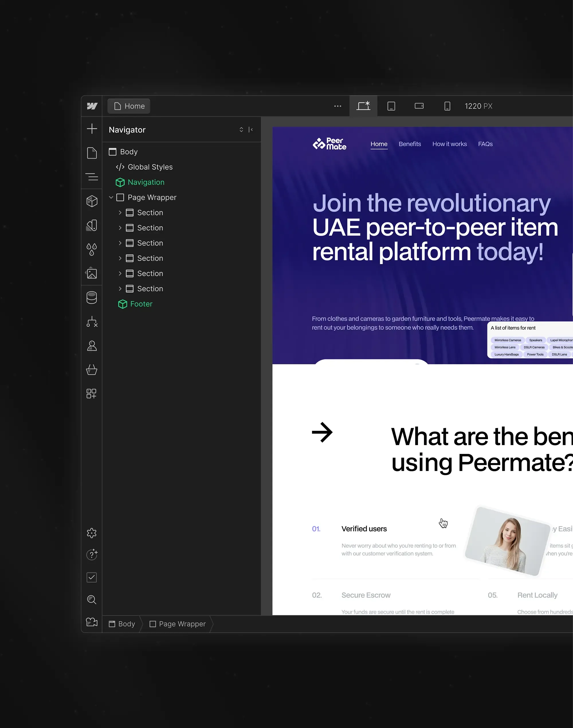Click the Power Tools tag chip
This screenshot has width=573, height=728.
tap(535, 355)
